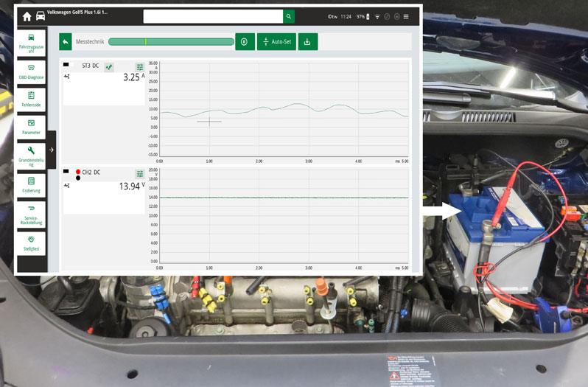Go to the home screen

[x=27, y=16]
